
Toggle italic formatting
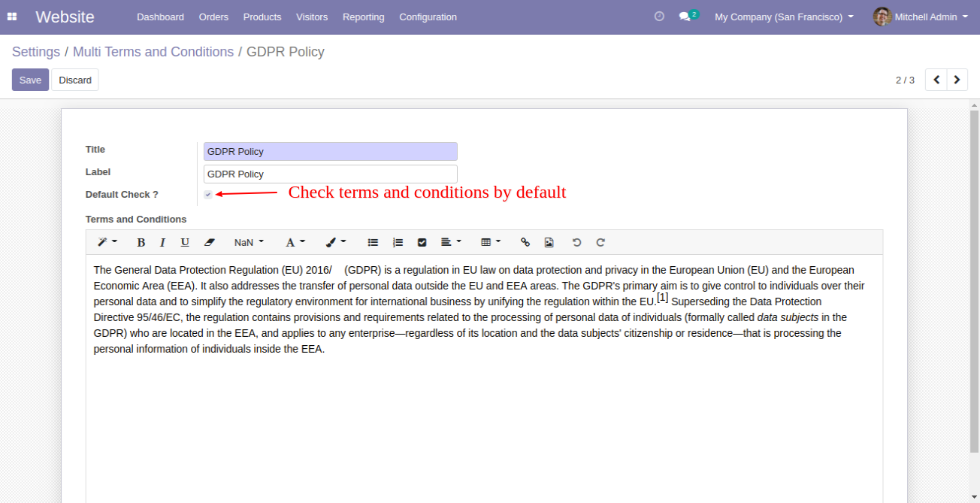162,242
